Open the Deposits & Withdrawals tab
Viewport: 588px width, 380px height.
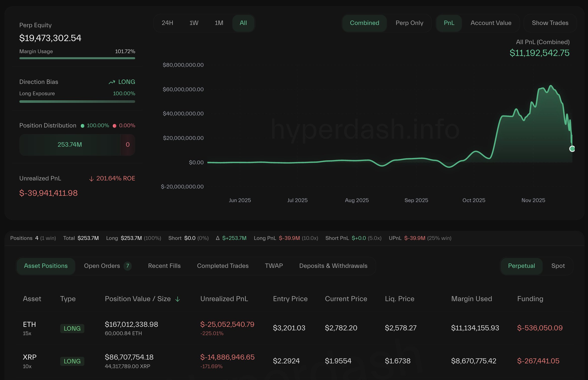point(333,266)
